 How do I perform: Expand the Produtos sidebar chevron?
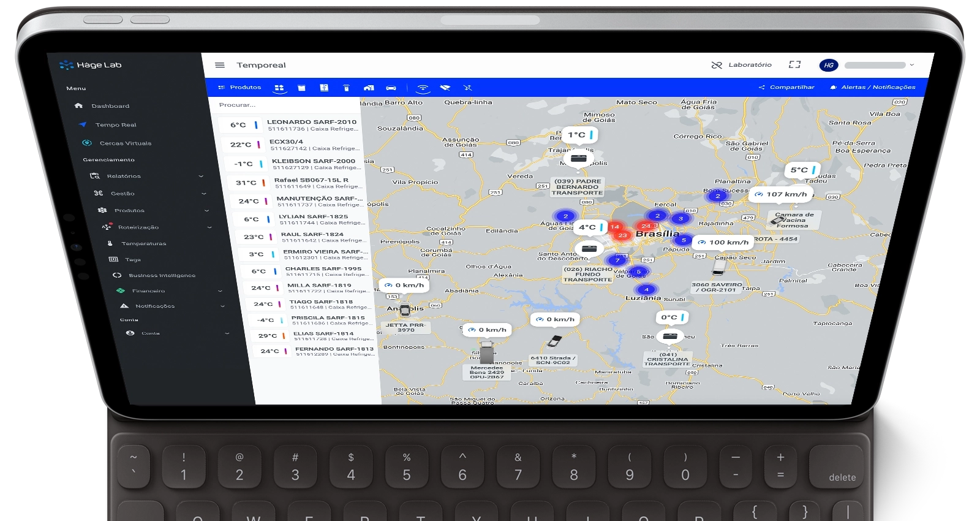[x=207, y=211]
